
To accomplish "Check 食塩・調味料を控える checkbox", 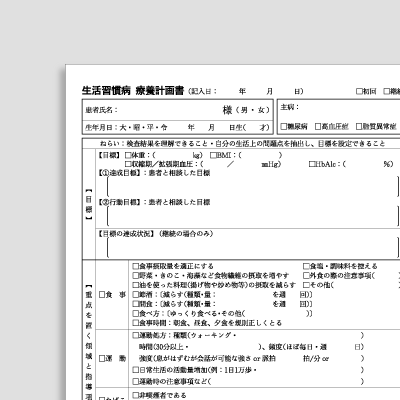I will coord(306,266).
